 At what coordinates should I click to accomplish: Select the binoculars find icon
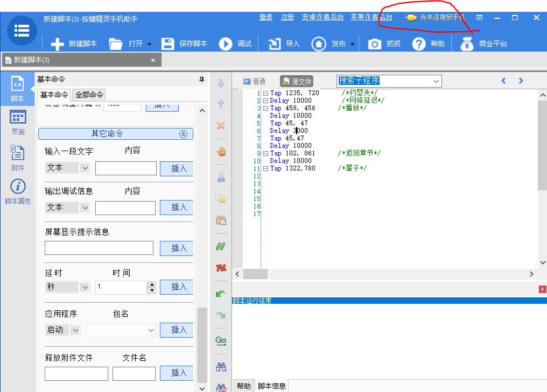click(x=220, y=366)
